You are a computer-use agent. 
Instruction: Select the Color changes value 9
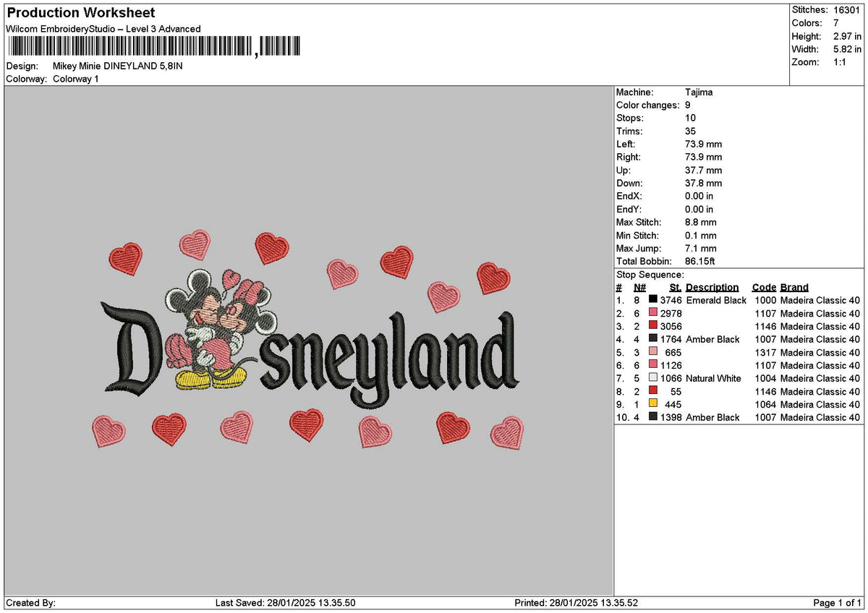coord(688,105)
